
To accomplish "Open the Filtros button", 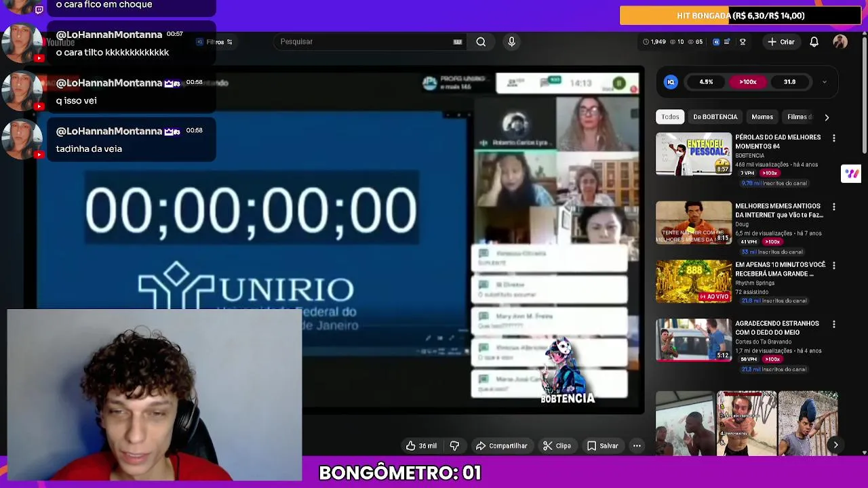I will (214, 42).
